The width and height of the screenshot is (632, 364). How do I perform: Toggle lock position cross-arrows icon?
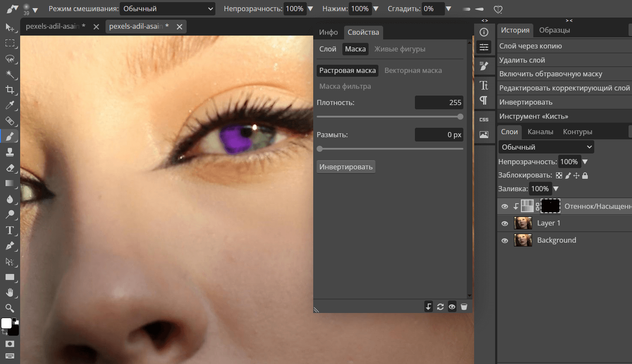point(577,175)
